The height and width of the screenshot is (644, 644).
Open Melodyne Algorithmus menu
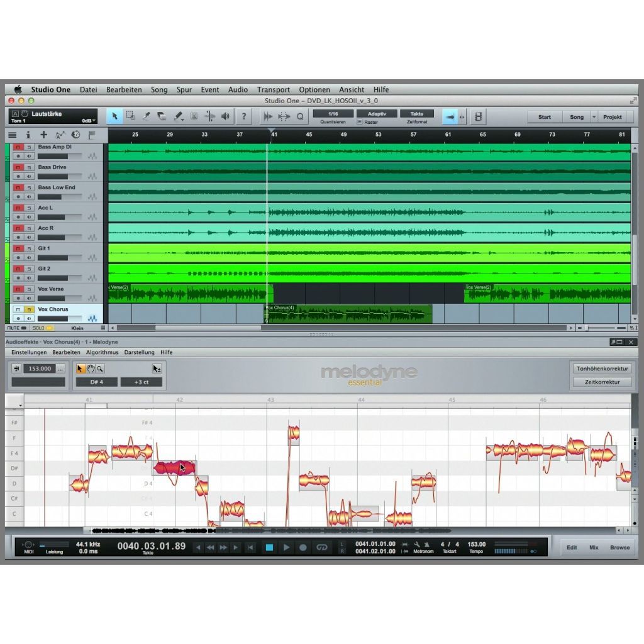(x=103, y=352)
